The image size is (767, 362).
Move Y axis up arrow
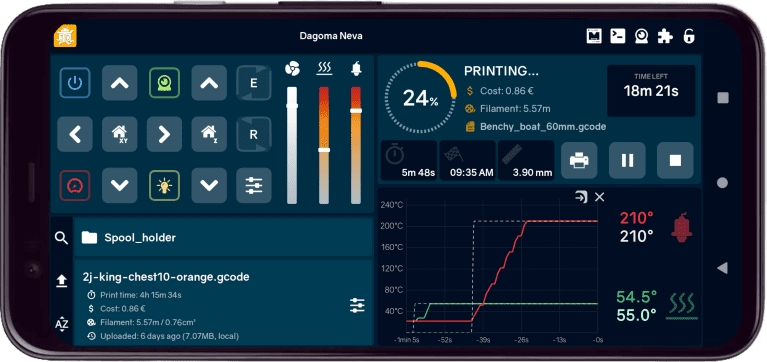pyautogui.click(x=119, y=83)
